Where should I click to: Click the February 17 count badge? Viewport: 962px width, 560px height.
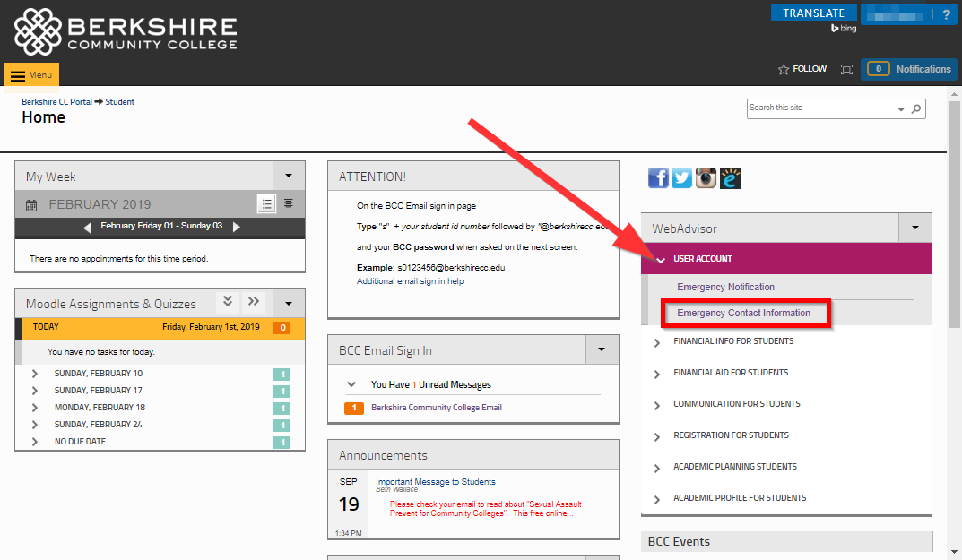click(x=282, y=392)
